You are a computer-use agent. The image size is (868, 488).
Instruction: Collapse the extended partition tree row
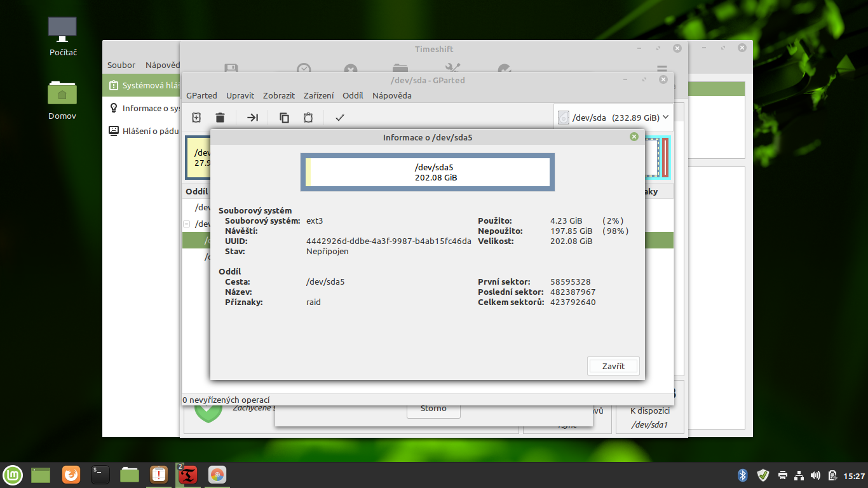pyautogui.click(x=186, y=224)
